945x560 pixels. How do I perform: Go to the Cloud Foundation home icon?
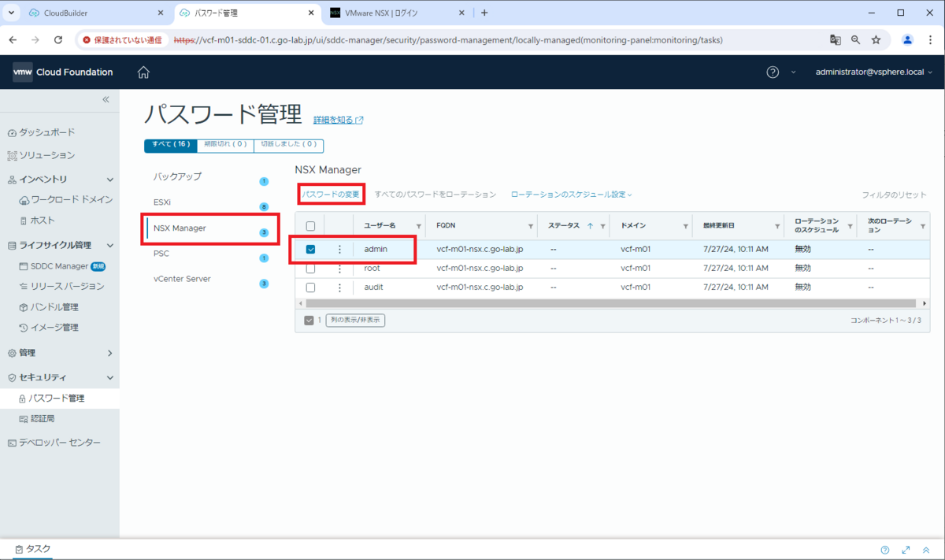click(x=143, y=72)
